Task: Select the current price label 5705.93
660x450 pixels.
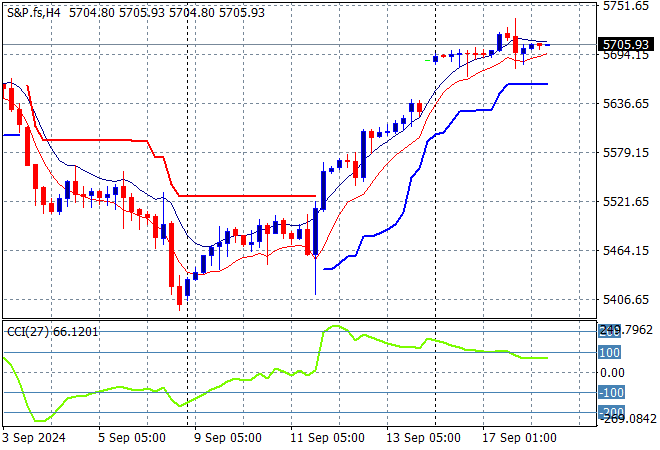Action: point(625,44)
